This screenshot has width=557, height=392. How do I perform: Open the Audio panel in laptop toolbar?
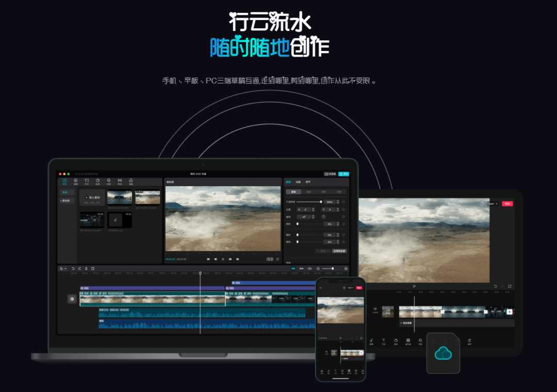pyautogui.click(x=76, y=181)
